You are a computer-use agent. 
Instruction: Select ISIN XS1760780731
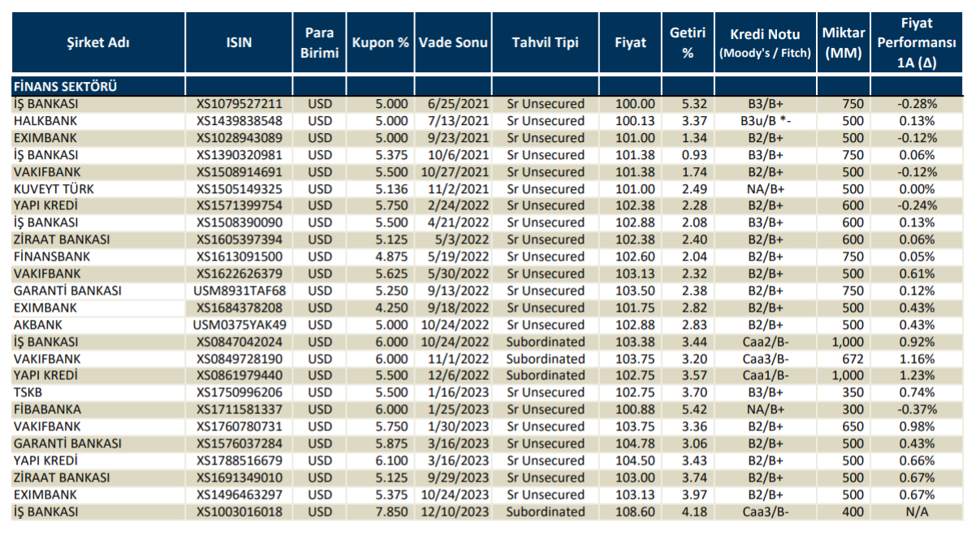tap(239, 427)
